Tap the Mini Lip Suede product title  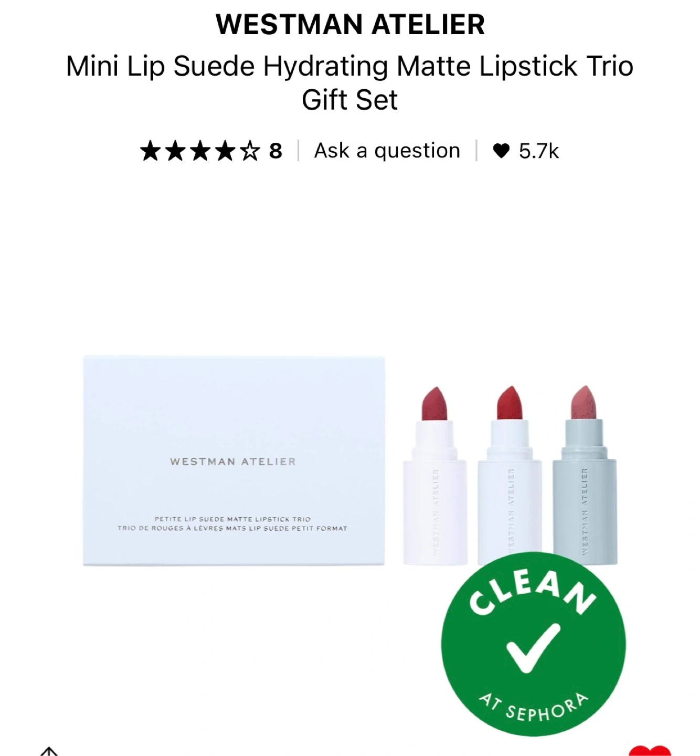pyautogui.click(x=350, y=83)
